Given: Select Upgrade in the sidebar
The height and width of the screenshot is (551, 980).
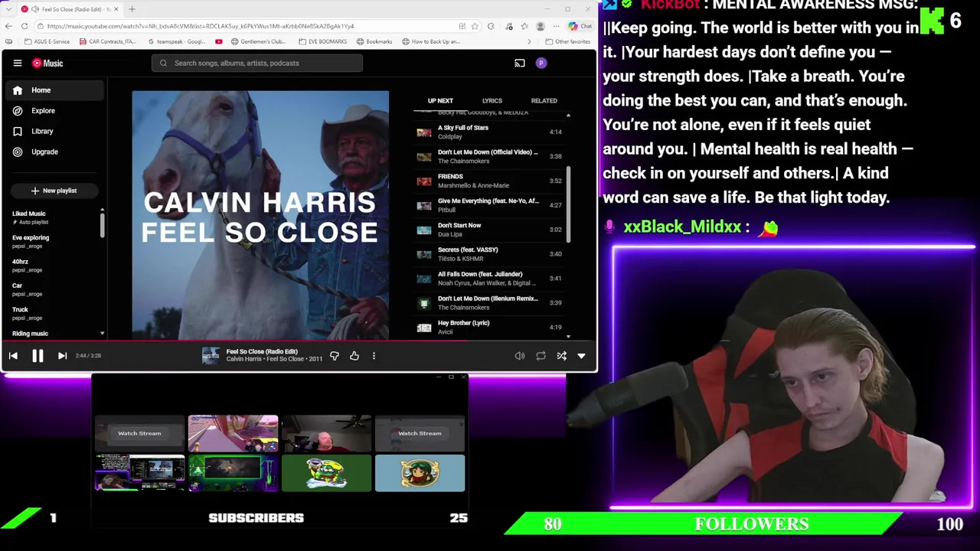Looking at the screenshot, I should click(54, 152).
